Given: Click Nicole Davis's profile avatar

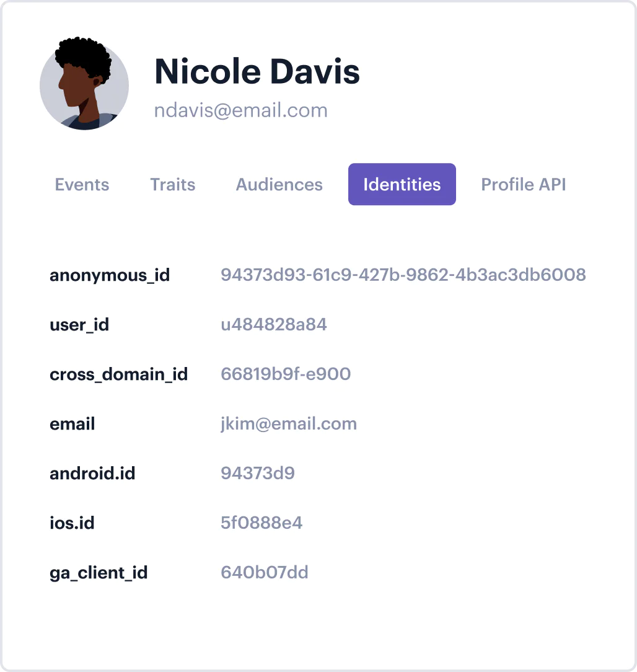Looking at the screenshot, I should click(84, 84).
